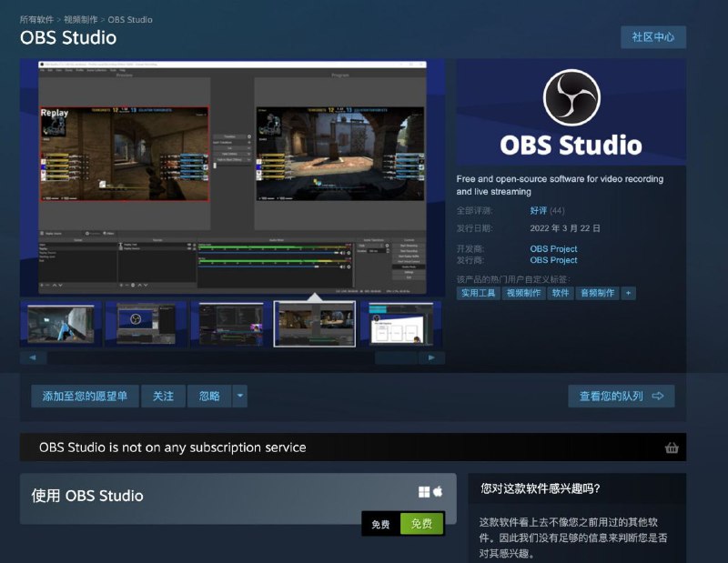Open the 社区中心 community hub
The image size is (728, 563).
[x=652, y=37]
